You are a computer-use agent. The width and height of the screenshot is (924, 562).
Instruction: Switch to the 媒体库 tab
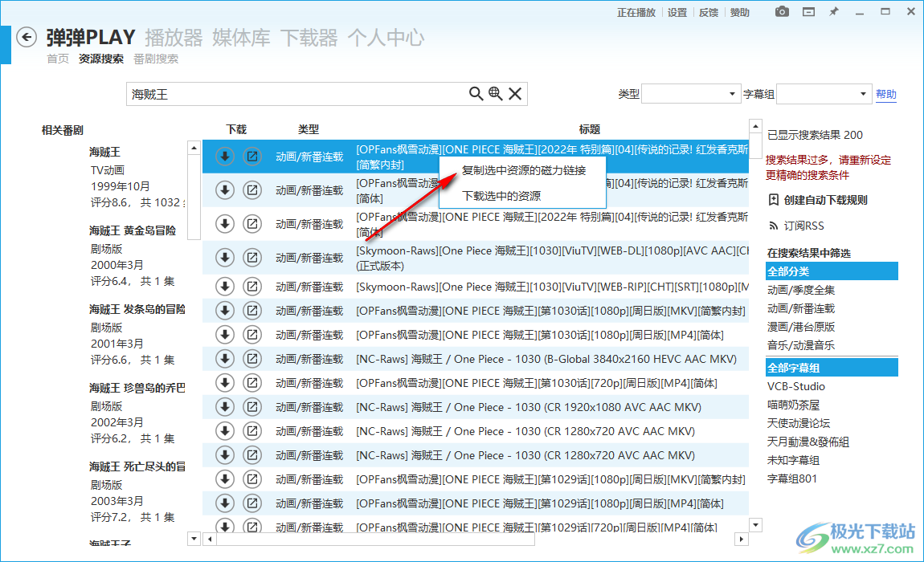[x=241, y=38]
